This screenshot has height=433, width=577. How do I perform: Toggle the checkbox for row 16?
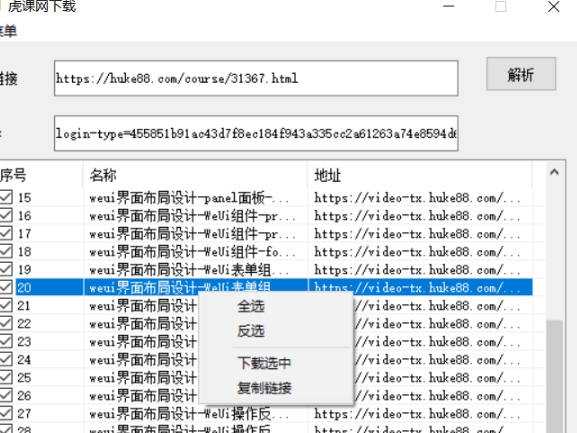point(6,215)
